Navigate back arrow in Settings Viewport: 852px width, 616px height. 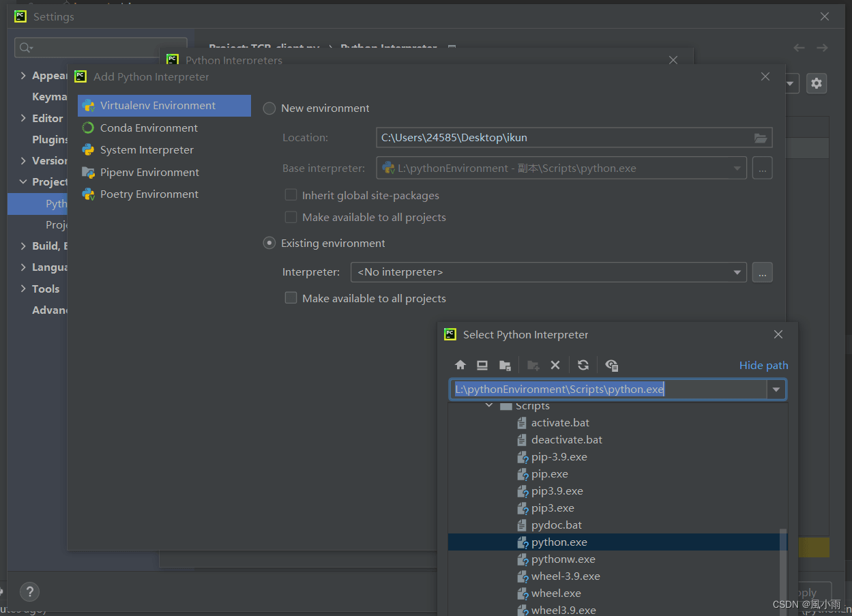[x=799, y=48]
